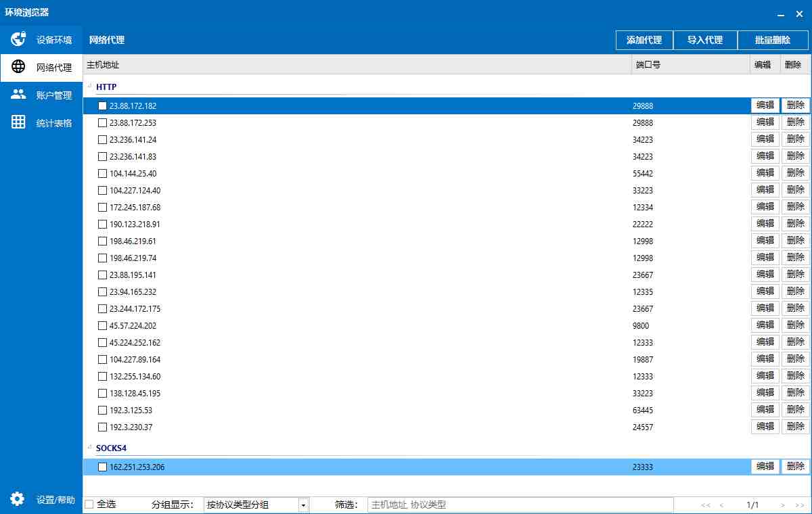Click port value 9800

641,326
